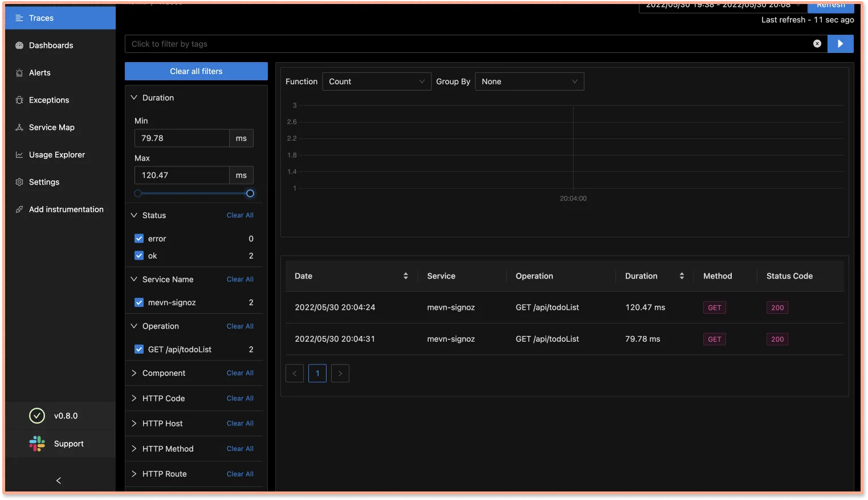Expand the HTTP Route filter section
Viewport: 868px width, 500px height.
point(135,474)
